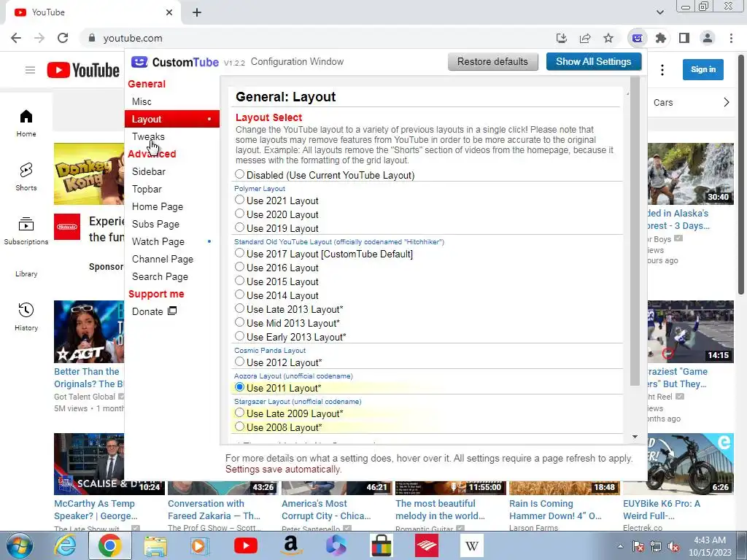Select Use Late 2009 Layout option
The height and width of the screenshot is (560, 747).
point(239,413)
